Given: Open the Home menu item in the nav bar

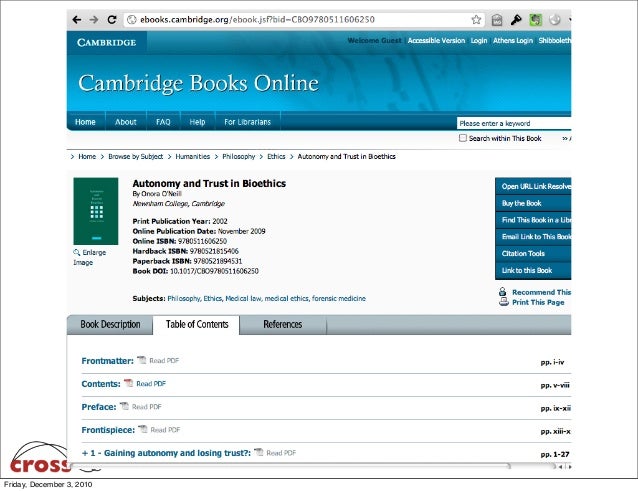Looking at the screenshot, I should 85,122.
